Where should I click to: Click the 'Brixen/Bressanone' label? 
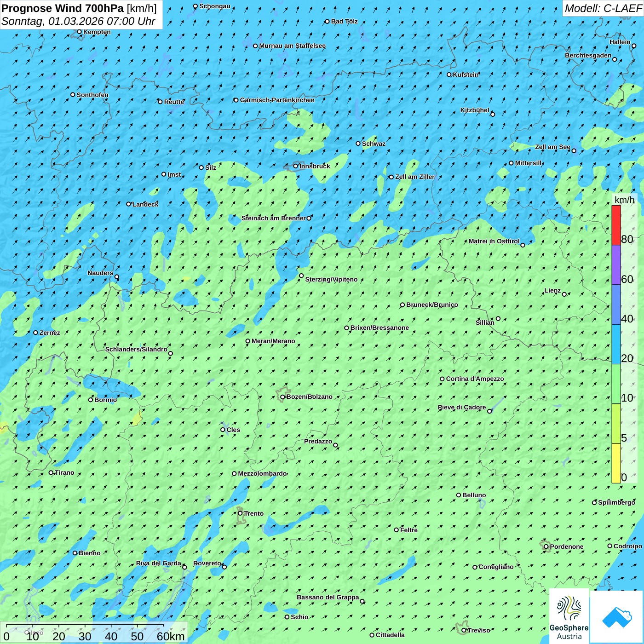pyautogui.click(x=380, y=328)
